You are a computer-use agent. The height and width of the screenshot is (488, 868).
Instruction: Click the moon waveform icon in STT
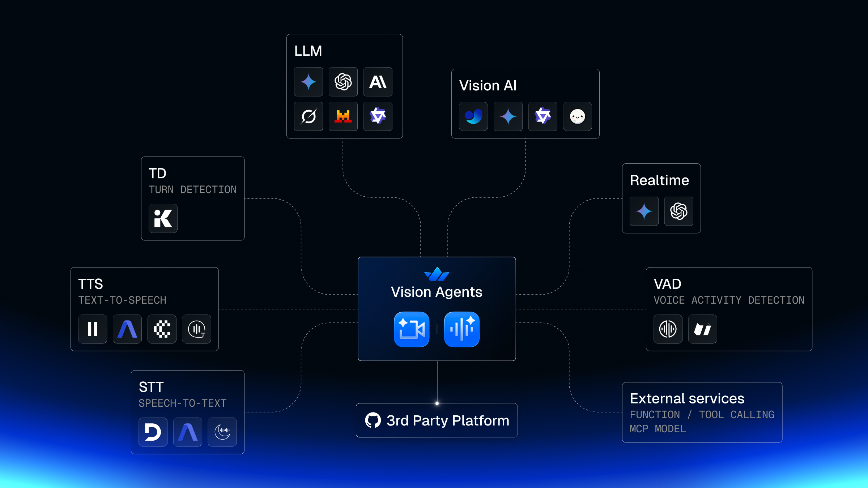pyautogui.click(x=222, y=432)
